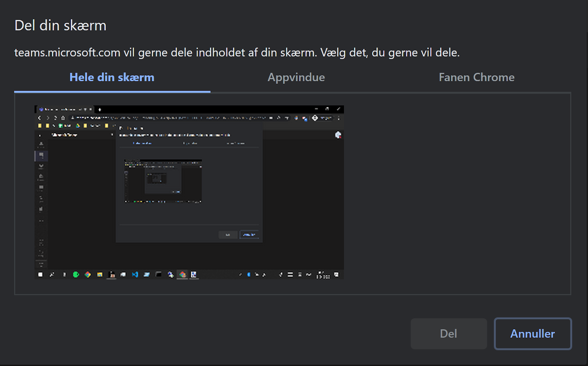Click the yellow File Explorer icon in preview

coord(100,274)
